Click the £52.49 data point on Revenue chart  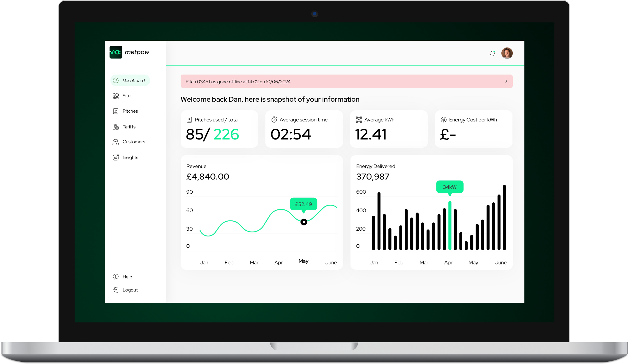(x=303, y=204)
